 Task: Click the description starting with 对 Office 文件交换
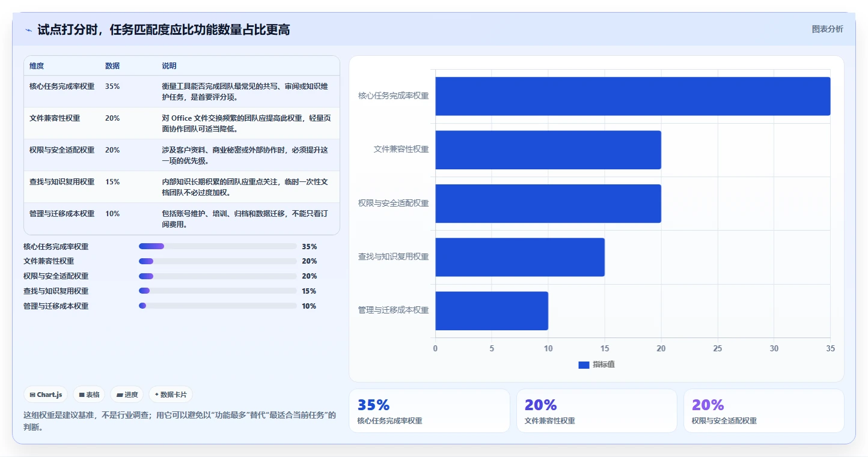point(246,123)
